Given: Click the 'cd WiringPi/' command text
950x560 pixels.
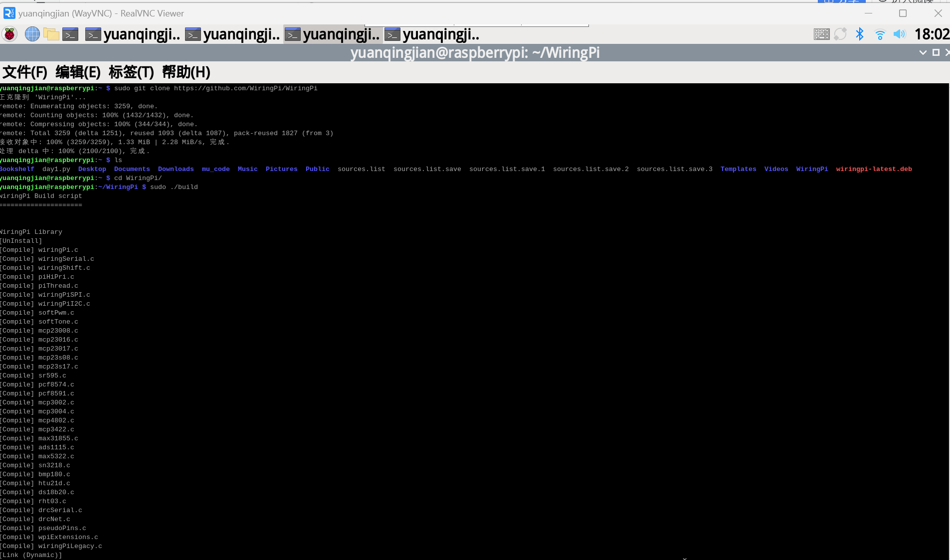Looking at the screenshot, I should point(138,178).
